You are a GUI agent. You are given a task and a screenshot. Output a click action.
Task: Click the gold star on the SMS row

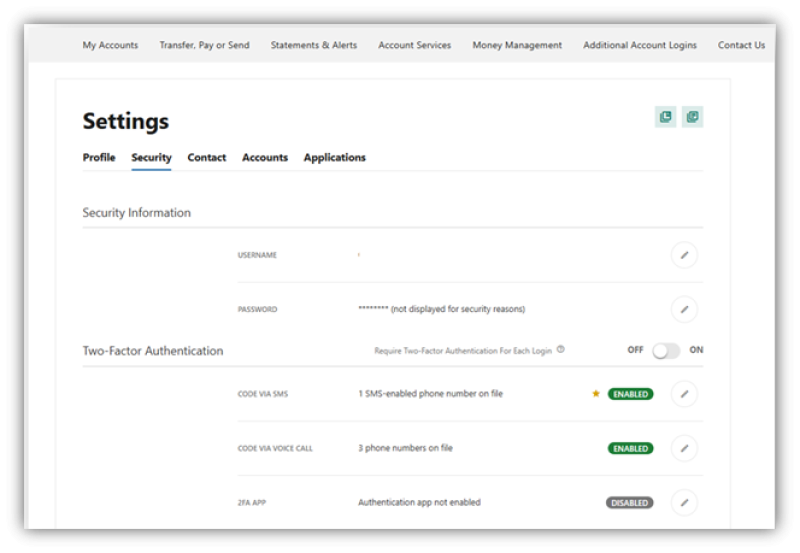[x=596, y=394]
